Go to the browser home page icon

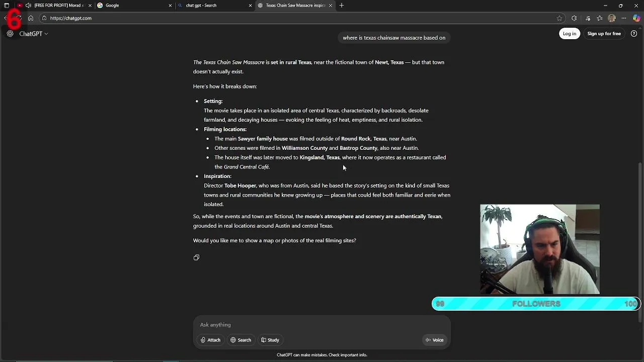(x=31, y=18)
